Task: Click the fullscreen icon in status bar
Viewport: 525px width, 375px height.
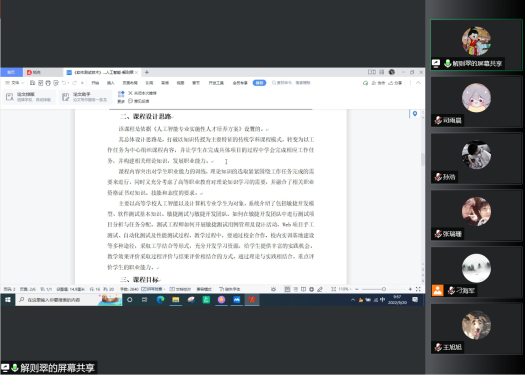Action: coord(418,289)
